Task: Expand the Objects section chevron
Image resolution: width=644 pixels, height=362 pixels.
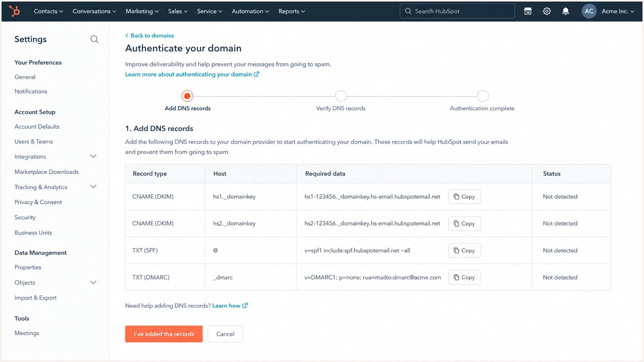Action: [x=93, y=282]
